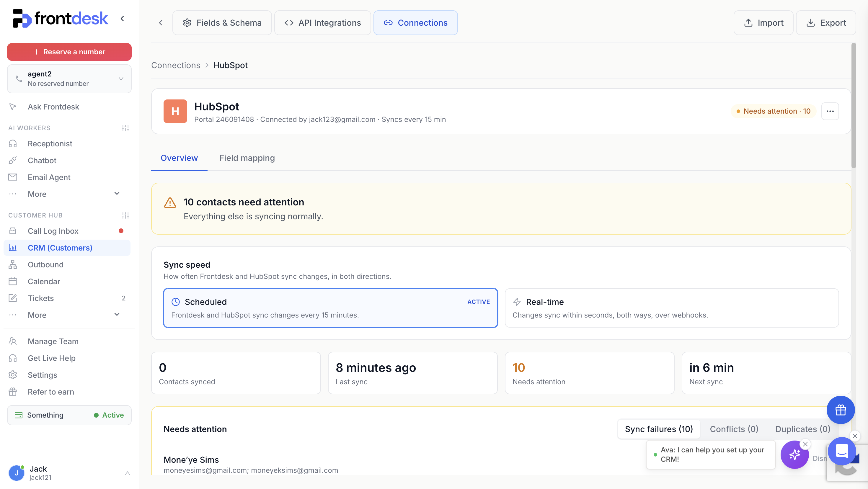This screenshot has width=868, height=489.
Task: Click Reserve a number button
Action: pos(69,52)
